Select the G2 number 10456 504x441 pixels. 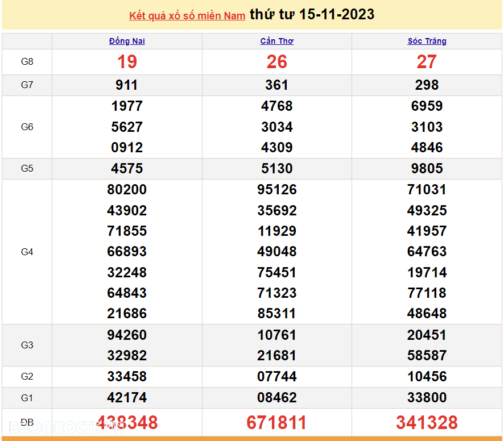tap(427, 376)
